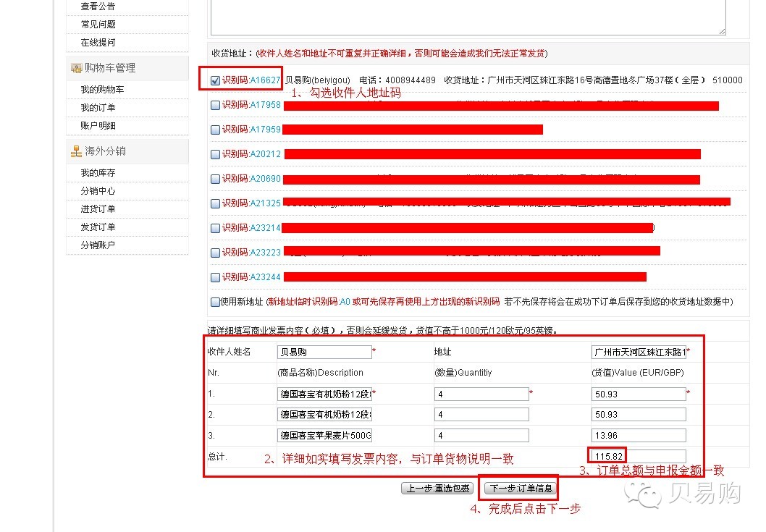Click the 地址 input field
Screen dimensions: 766x532
point(639,352)
